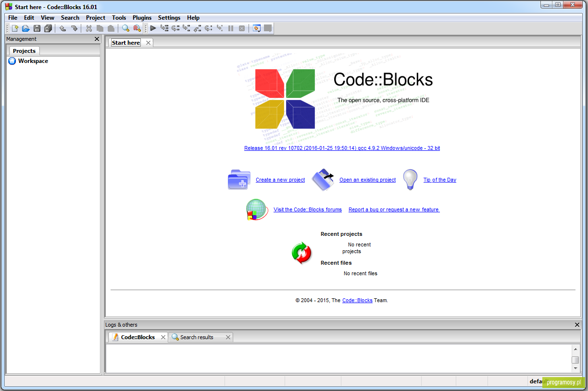Click Report a bug or request feature link

point(394,209)
